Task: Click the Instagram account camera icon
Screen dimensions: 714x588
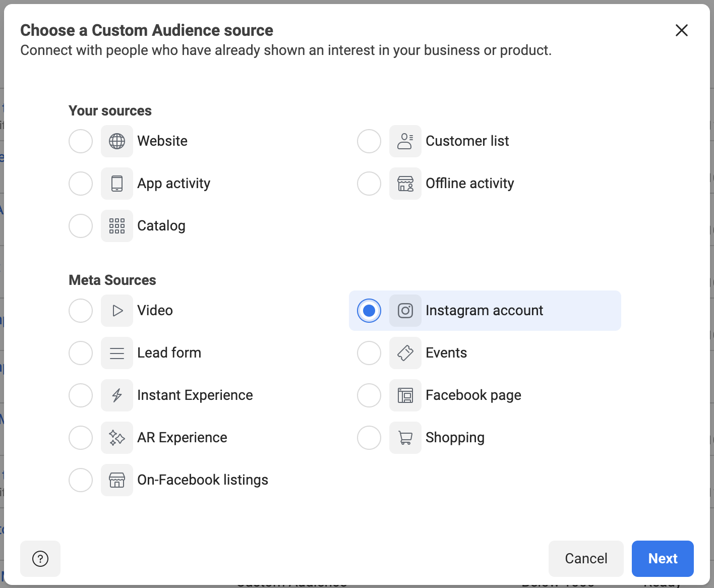Action: (405, 311)
